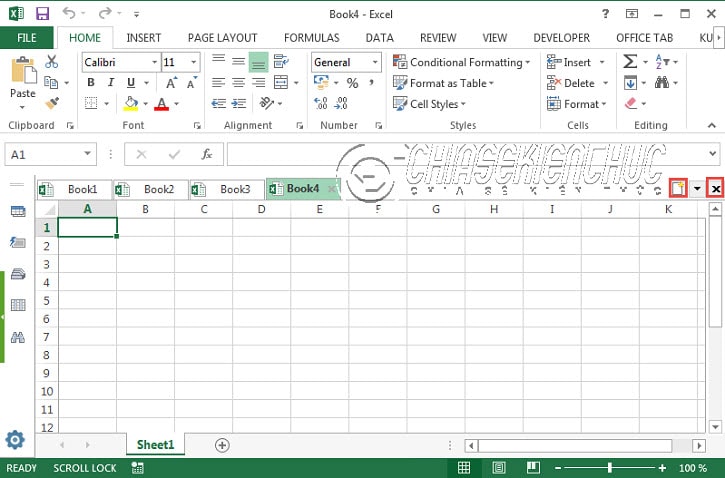Open the font size 11 dropdown
Viewport: 725px width, 478px height.
click(194, 62)
